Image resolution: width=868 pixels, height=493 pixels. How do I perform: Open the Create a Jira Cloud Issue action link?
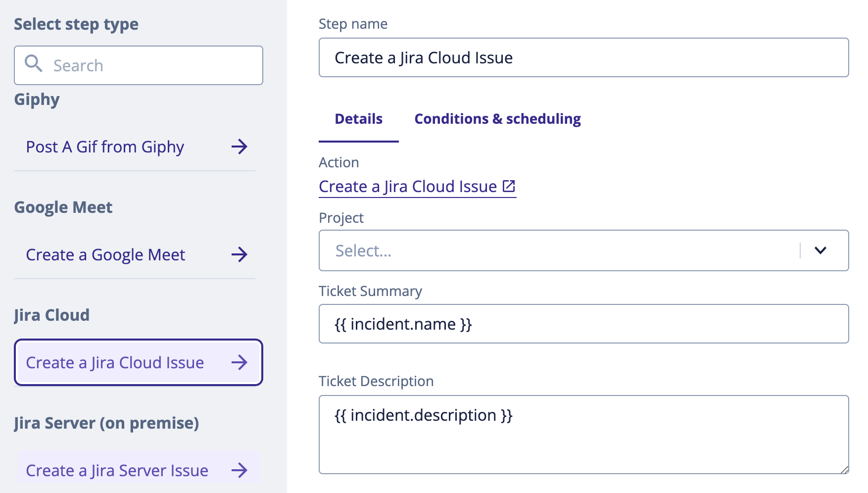click(407, 187)
